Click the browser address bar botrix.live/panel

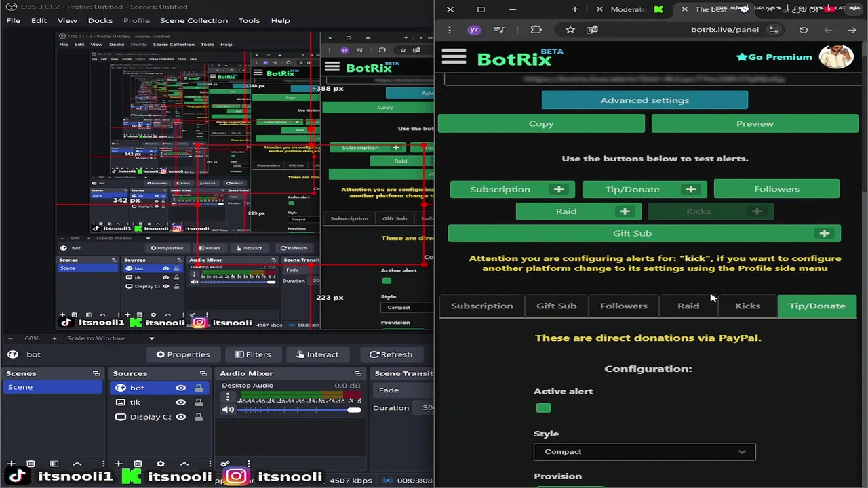(x=724, y=30)
